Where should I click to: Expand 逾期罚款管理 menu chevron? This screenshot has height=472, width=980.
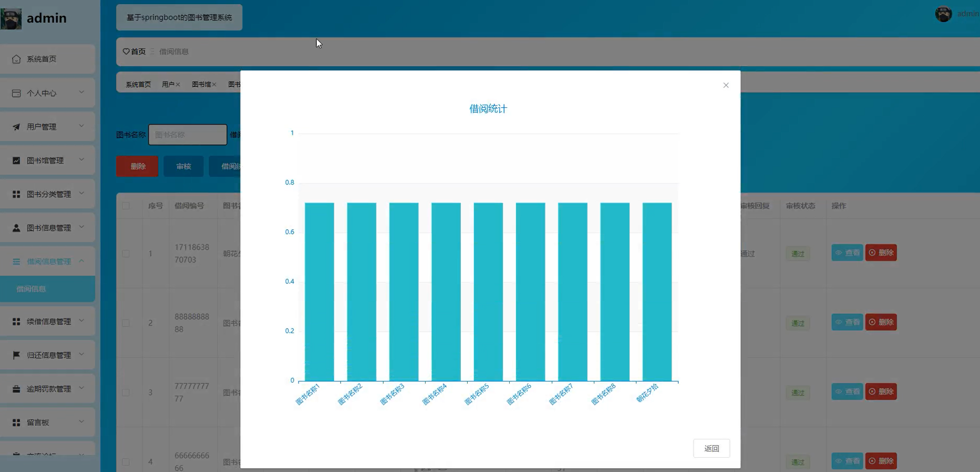click(81, 387)
